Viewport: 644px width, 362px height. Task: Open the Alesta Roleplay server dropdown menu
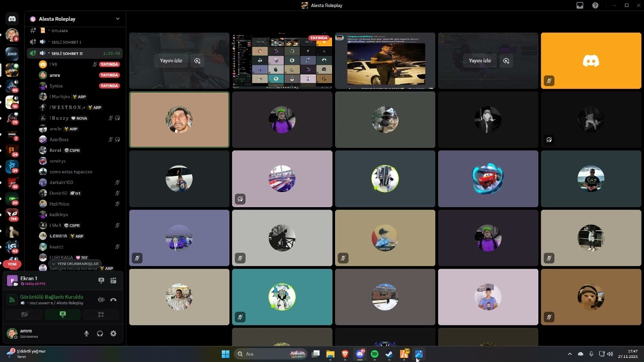point(75,19)
